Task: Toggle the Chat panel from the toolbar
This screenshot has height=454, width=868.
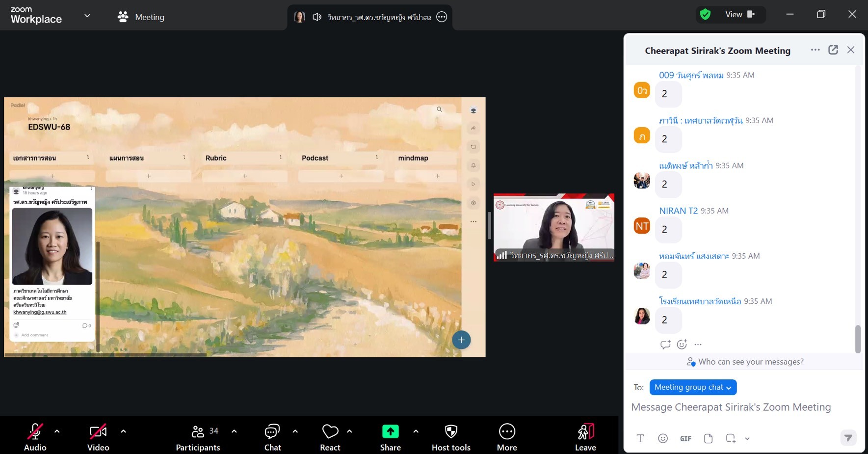Action: (x=272, y=436)
